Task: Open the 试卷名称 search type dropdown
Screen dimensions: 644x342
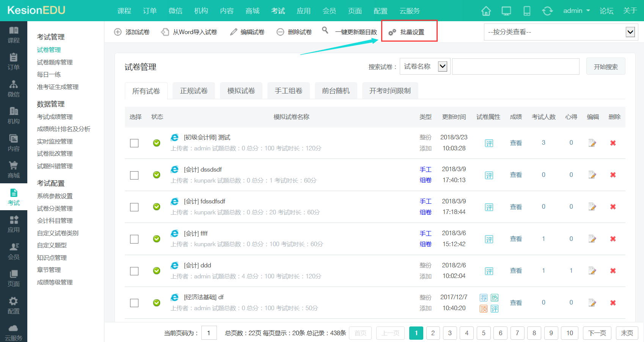Action: pos(425,67)
